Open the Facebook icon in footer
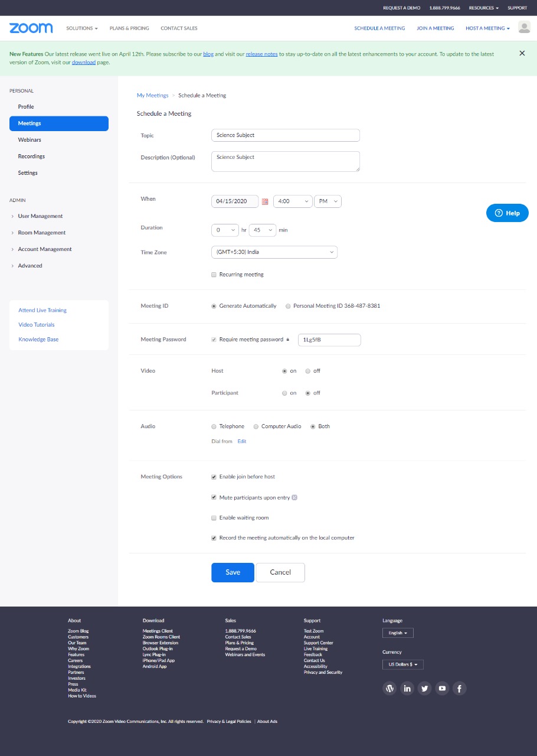The width and height of the screenshot is (537, 756). [x=459, y=688]
